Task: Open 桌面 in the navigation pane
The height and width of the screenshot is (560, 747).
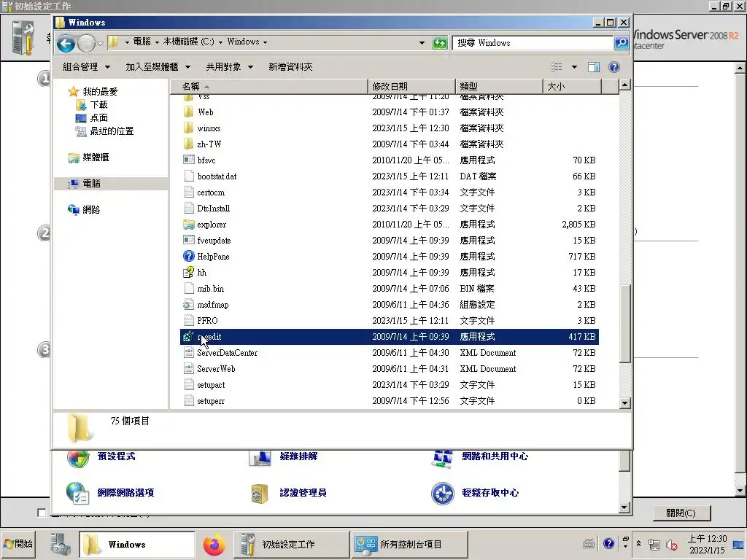Action: [98, 117]
